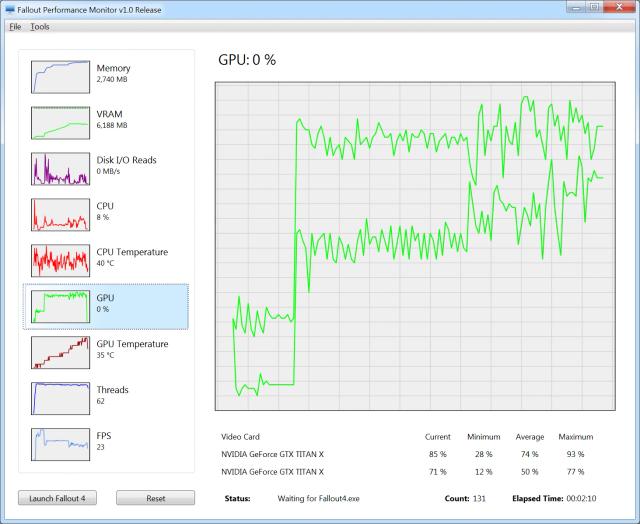
Task: Select the VRAM graph thumbnail
Action: 60,123
